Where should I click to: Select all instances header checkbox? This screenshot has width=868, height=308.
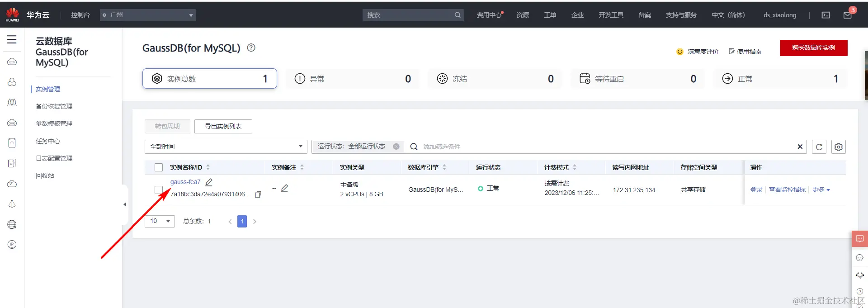click(159, 167)
